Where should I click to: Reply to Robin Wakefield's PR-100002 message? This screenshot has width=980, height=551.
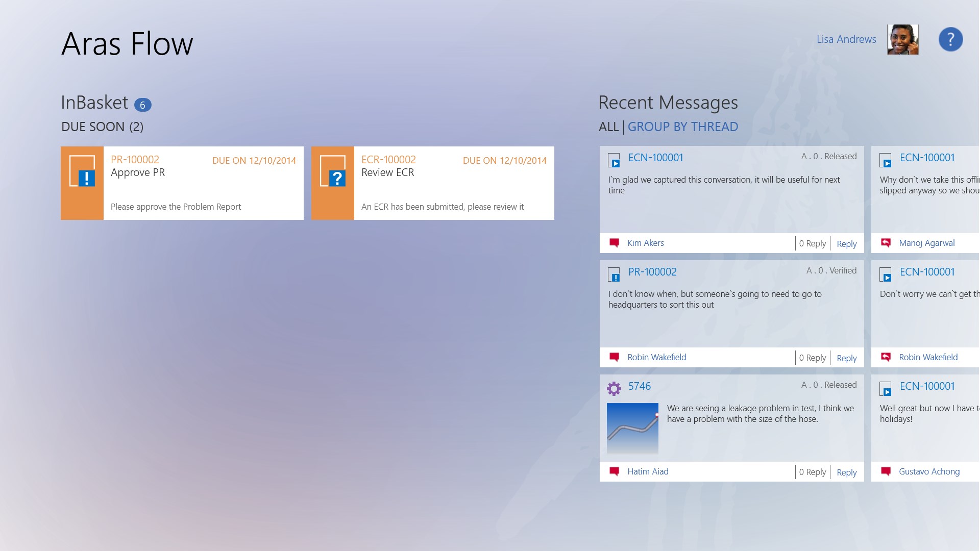pyautogui.click(x=847, y=358)
